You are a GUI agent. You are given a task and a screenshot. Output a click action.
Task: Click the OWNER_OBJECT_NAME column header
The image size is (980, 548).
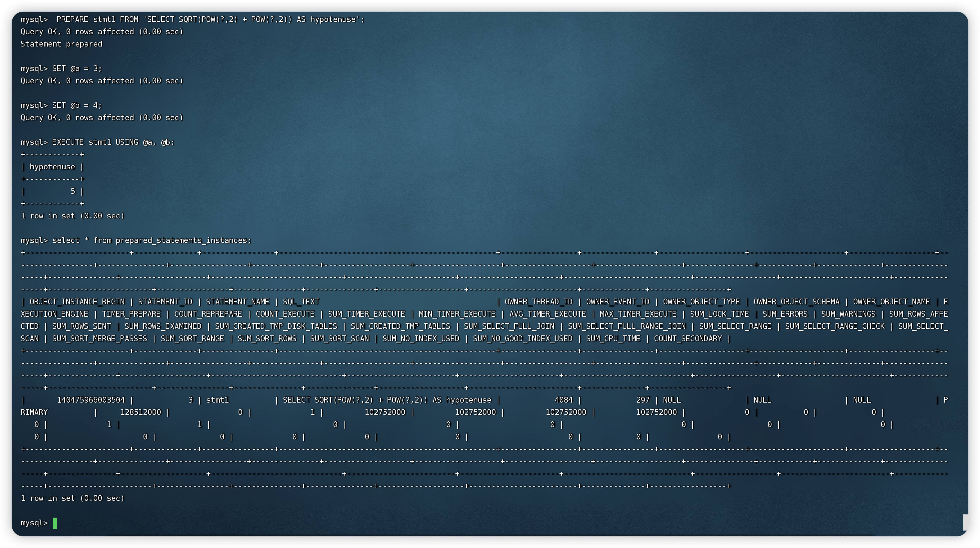(891, 302)
